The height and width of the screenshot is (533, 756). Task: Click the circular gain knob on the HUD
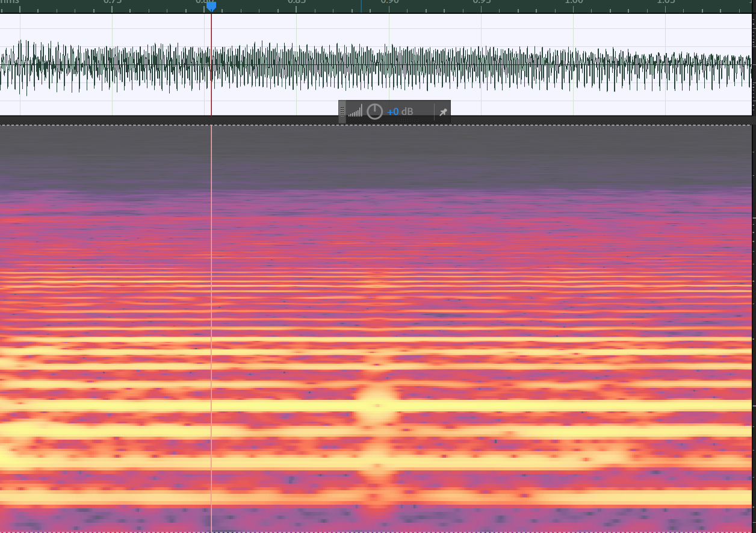click(374, 111)
